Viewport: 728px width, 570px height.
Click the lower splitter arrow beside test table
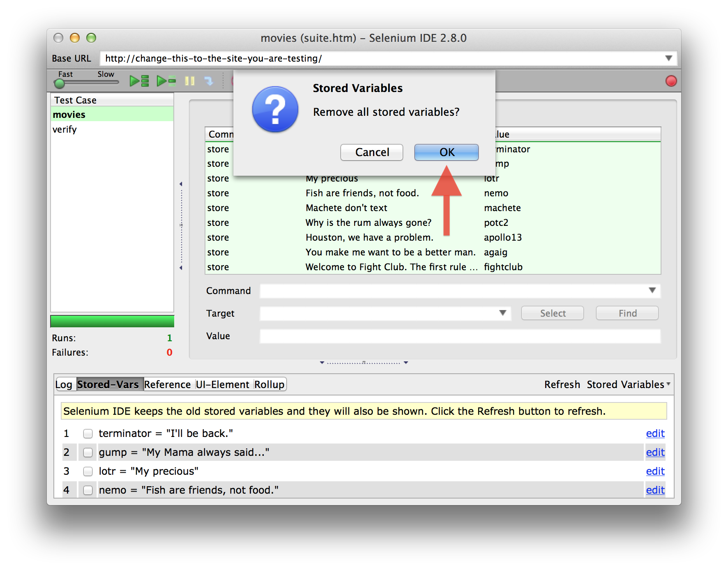tap(181, 268)
